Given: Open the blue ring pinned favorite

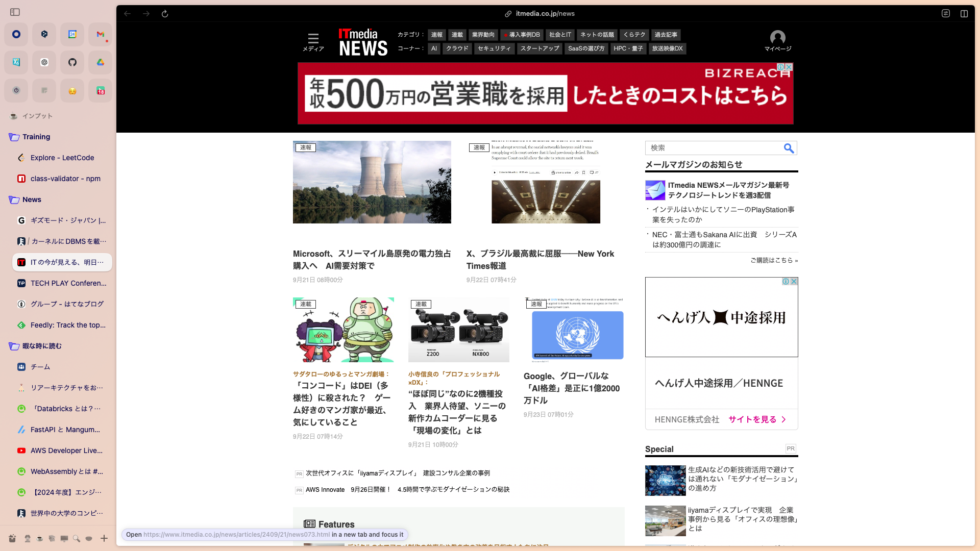Looking at the screenshot, I should point(16,34).
